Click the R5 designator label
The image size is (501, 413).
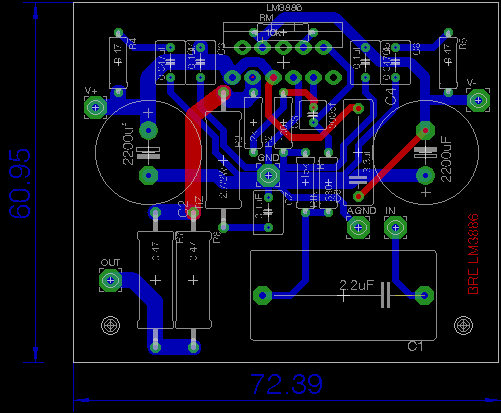coord(463,44)
